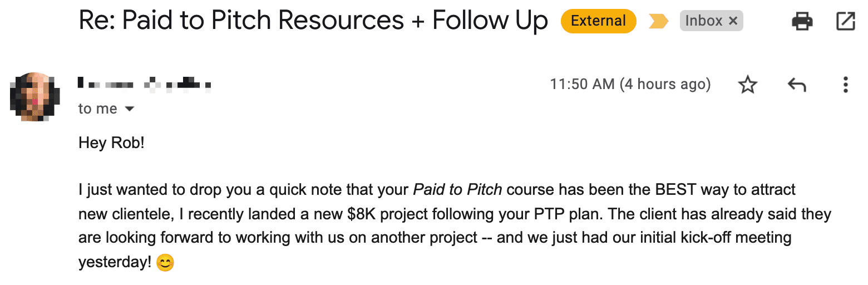Click the yellow importance marker
Viewport: 868px width, 285px height.
(658, 22)
